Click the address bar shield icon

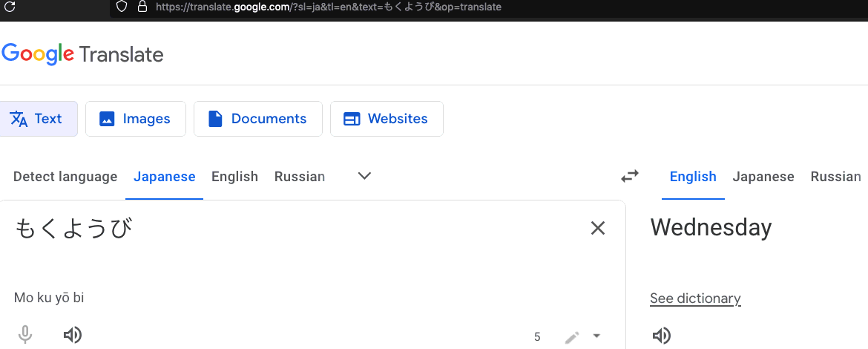(122, 7)
